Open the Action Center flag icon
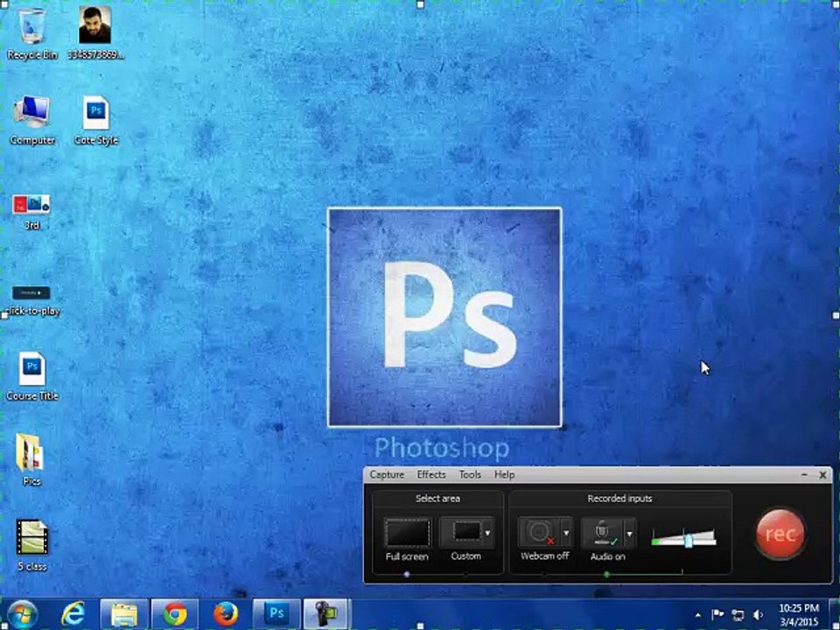The height and width of the screenshot is (630, 840). click(717, 614)
